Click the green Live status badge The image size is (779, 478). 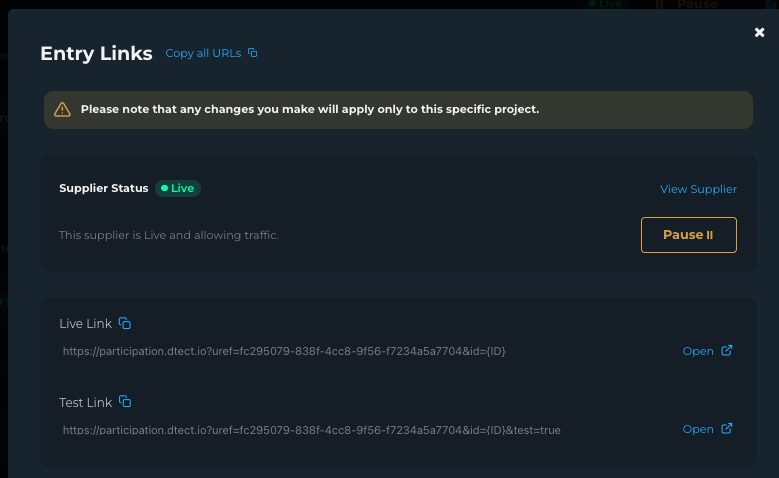[x=178, y=188]
